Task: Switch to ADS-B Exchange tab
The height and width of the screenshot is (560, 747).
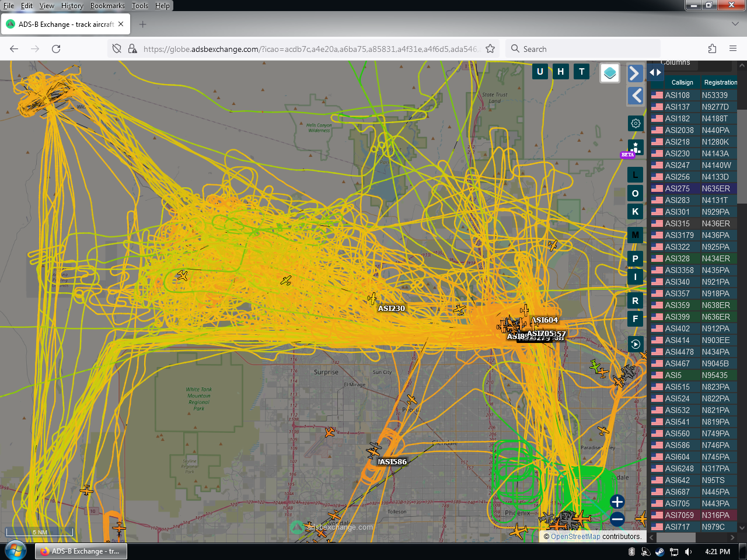Action: click(x=65, y=24)
